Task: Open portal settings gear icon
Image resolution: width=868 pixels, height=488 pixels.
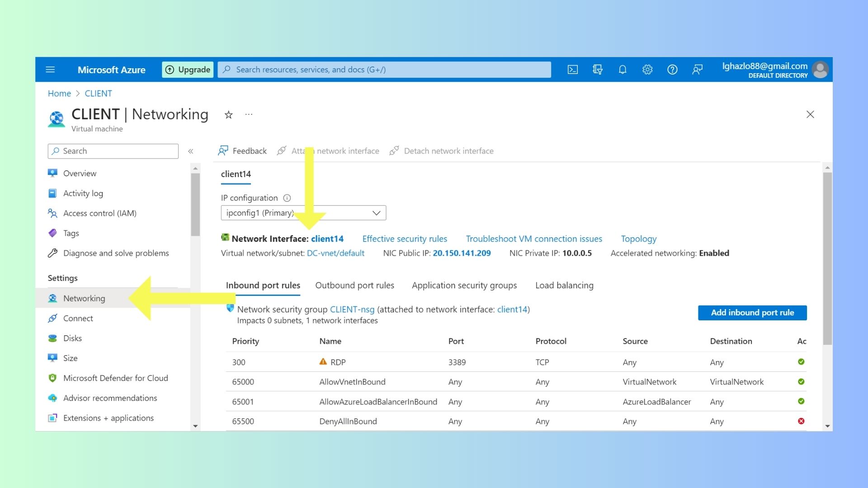Action: pos(647,70)
